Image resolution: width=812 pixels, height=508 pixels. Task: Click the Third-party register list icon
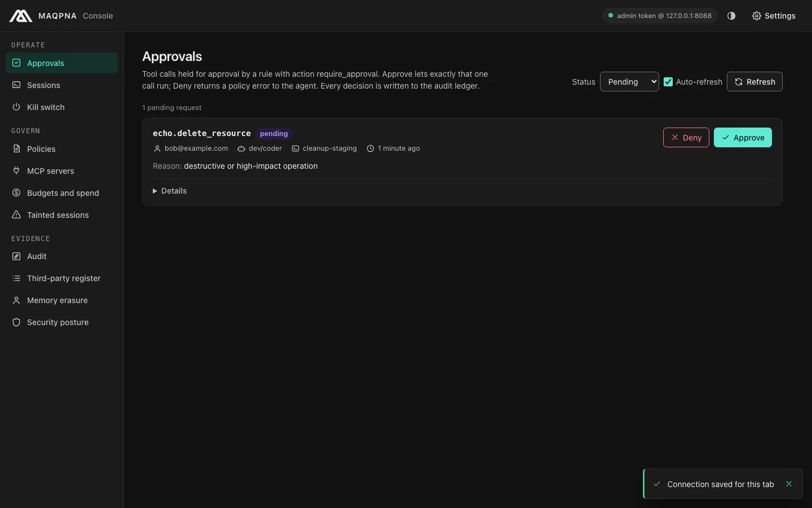(16, 278)
